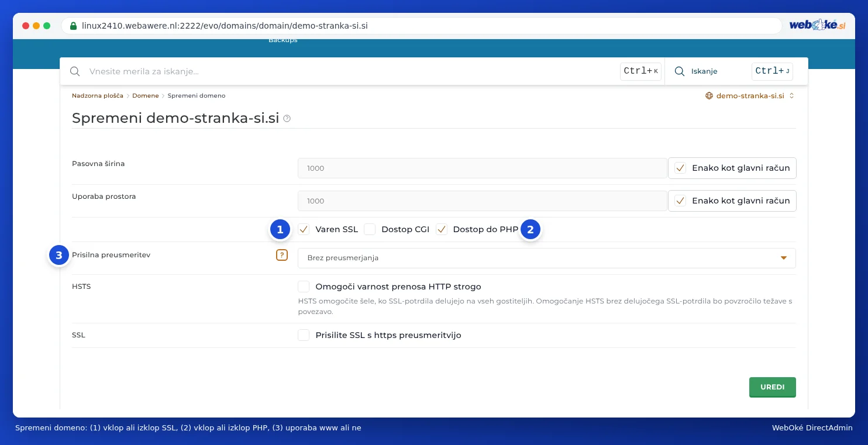The width and height of the screenshot is (868, 445).
Task: Go to Nadzorna plošča breadcrumb
Action: 98,95
